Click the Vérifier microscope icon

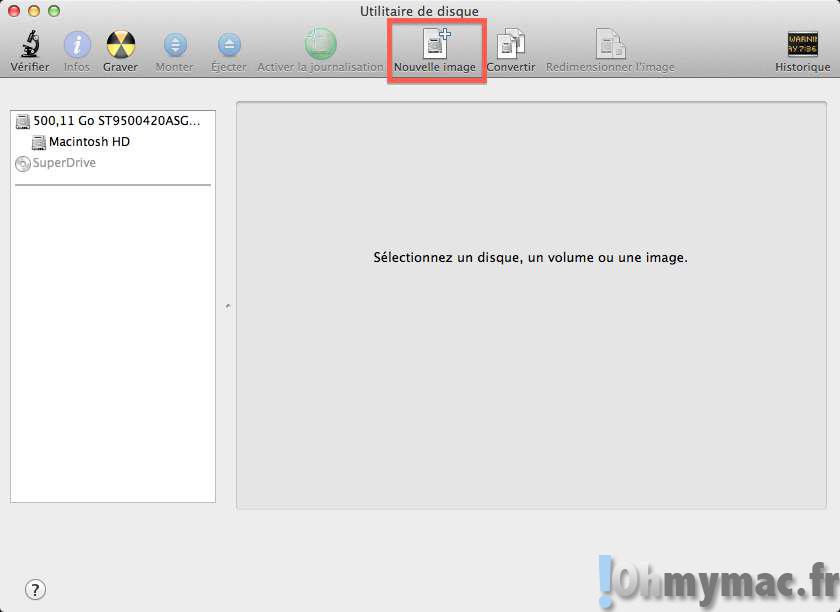(29, 45)
